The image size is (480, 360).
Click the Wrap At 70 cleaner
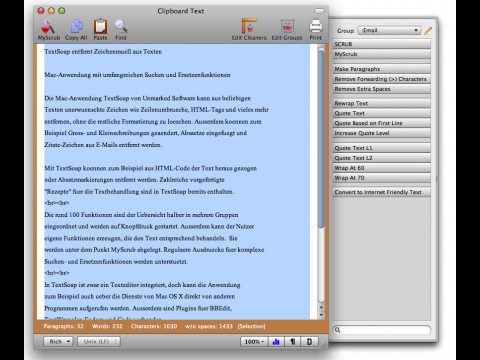tap(382, 178)
